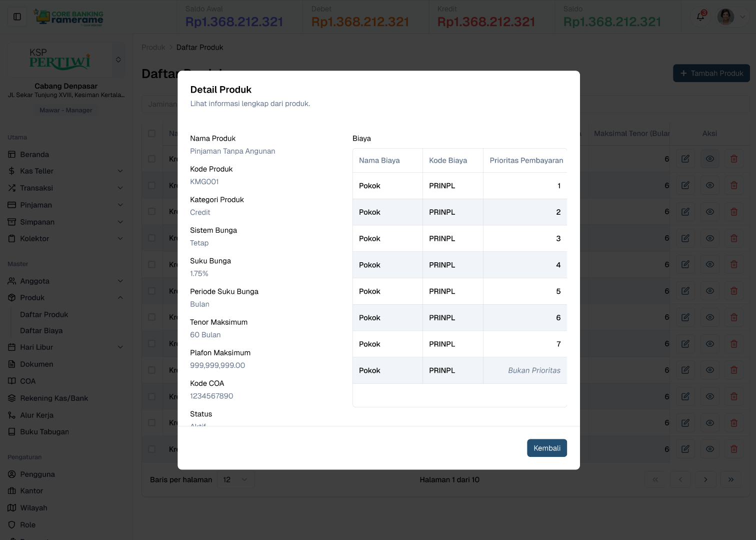This screenshot has width=756, height=540.
Task: Click the delete trash icon on second row
Action: 734,185
